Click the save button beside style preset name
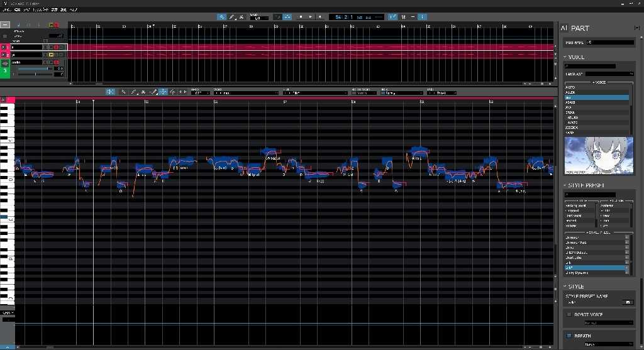The image size is (644, 350). point(628,302)
